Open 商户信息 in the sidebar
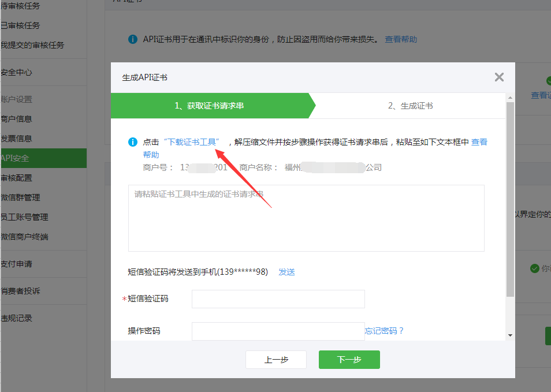551x392 pixels. coord(16,119)
